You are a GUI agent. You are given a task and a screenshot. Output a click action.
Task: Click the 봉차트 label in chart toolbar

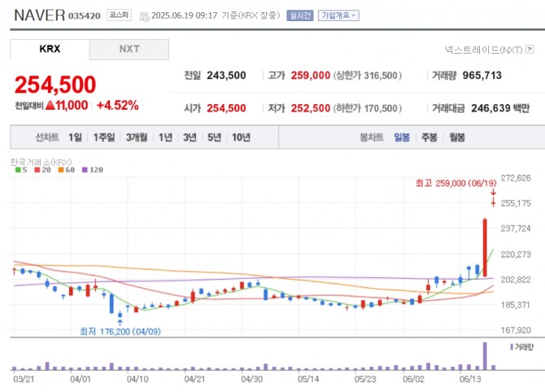click(372, 137)
